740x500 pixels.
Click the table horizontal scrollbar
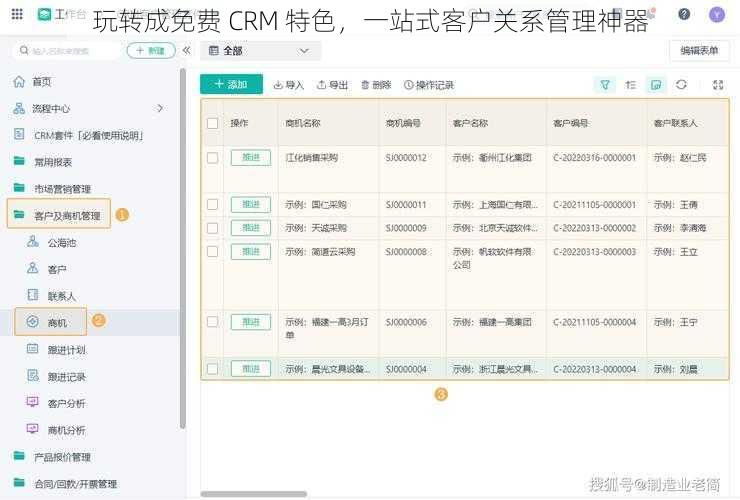254,494
